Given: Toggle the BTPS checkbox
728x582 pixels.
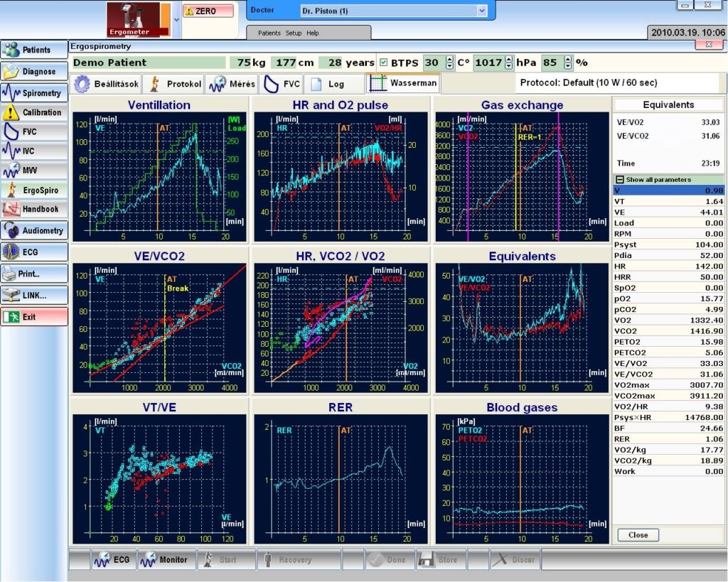Looking at the screenshot, I should [383, 63].
